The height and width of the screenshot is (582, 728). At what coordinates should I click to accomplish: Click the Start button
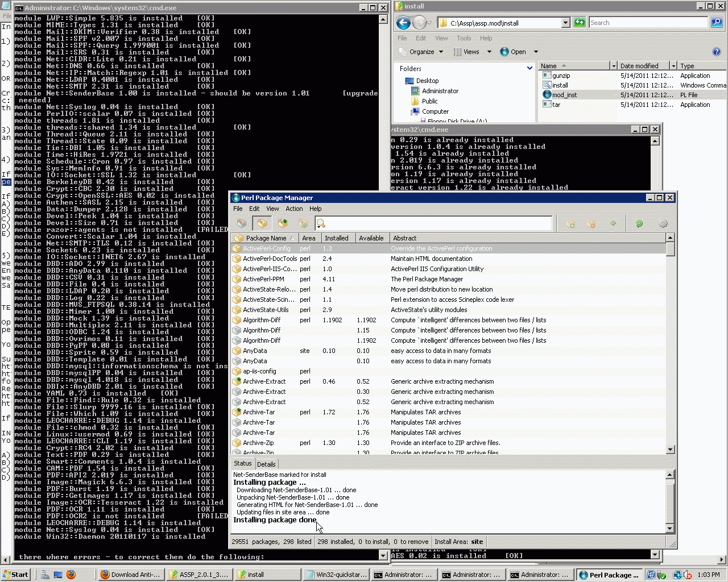point(16,575)
